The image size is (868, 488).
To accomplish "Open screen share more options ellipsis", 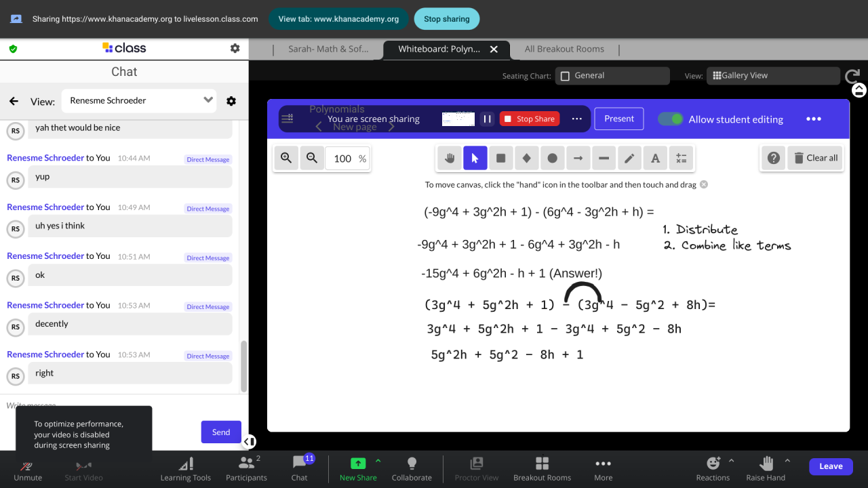I will coord(577,119).
